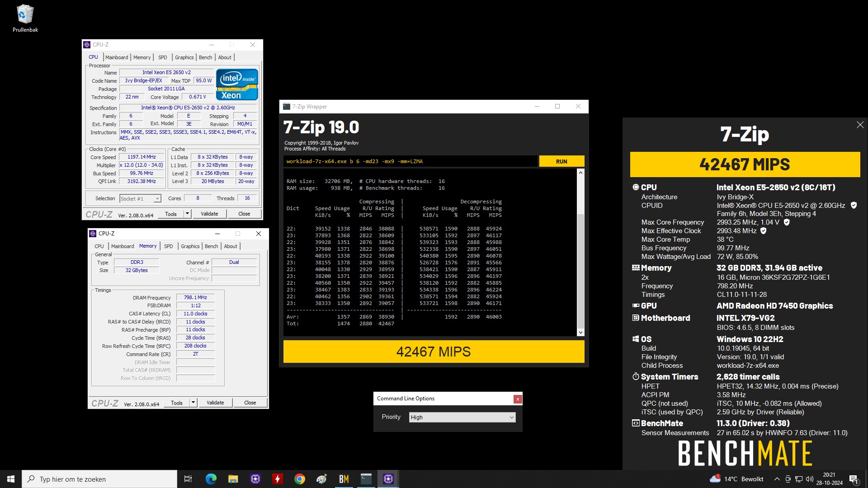This screenshot has width=868, height=488.
Task: Open the weather widget showing 14°C Bewolkt
Action: click(737, 479)
